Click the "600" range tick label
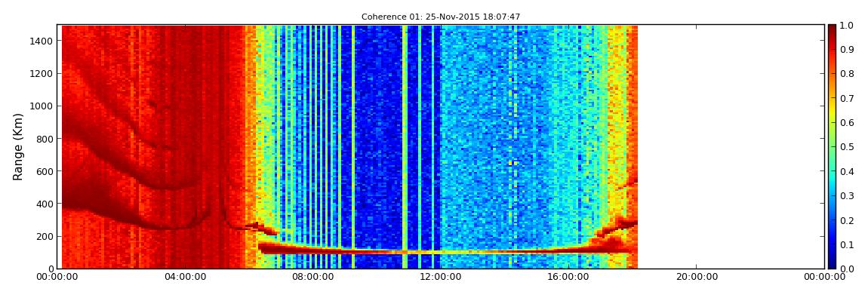Viewport: 868px width, 307px height. pyautogui.click(x=45, y=171)
